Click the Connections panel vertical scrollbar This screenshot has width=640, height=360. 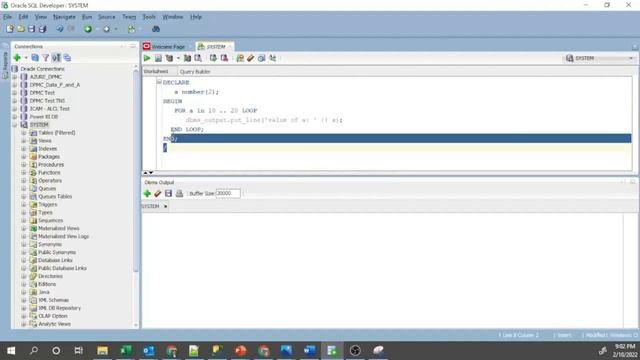pyautogui.click(x=136, y=171)
